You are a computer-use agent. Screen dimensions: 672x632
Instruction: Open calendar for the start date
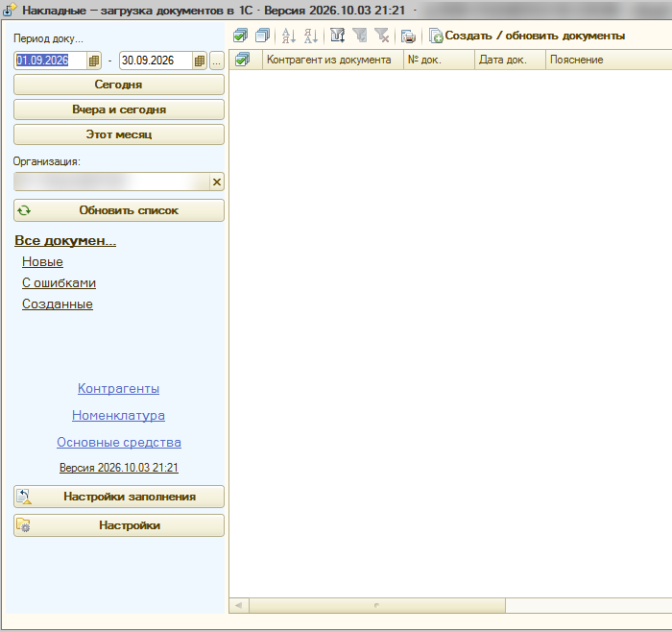point(94,61)
